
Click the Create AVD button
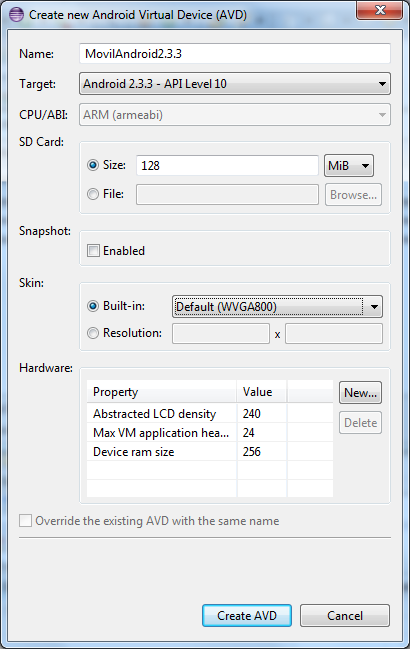point(247,615)
